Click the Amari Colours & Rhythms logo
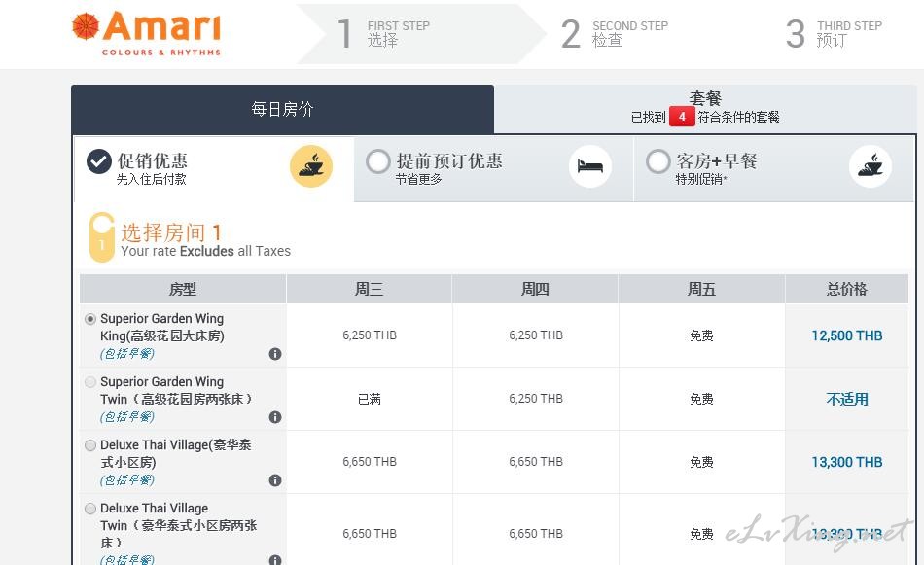The height and width of the screenshot is (565, 924). (146, 34)
